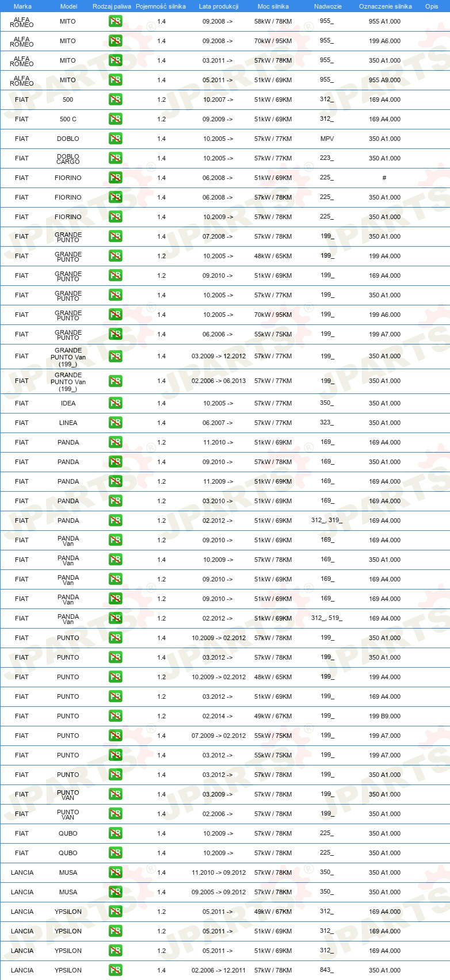Screen dimensions: 450x980
Task: Click fuel icon in PUNTO 10.2009->02.2012 48kW/65KM row
Action: click(x=115, y=677)
